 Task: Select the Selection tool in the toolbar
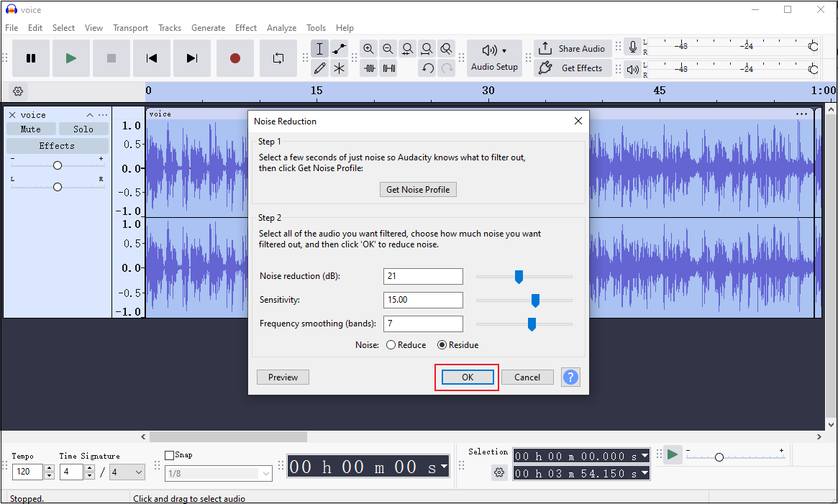(320, 49)
